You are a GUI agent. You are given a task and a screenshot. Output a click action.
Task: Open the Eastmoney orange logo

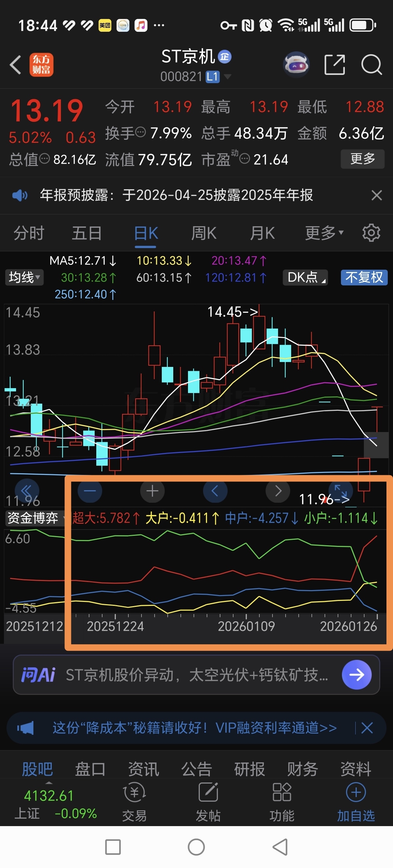tap(42, 65)
